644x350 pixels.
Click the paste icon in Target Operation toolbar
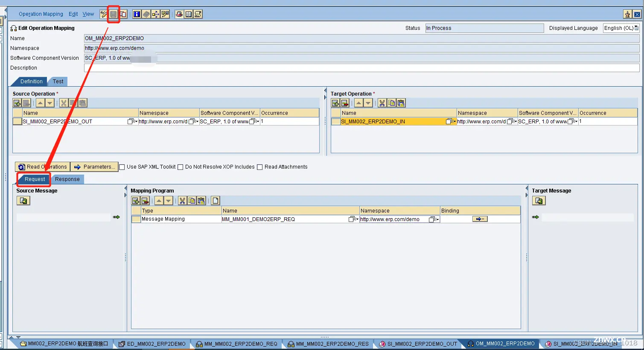401,103
